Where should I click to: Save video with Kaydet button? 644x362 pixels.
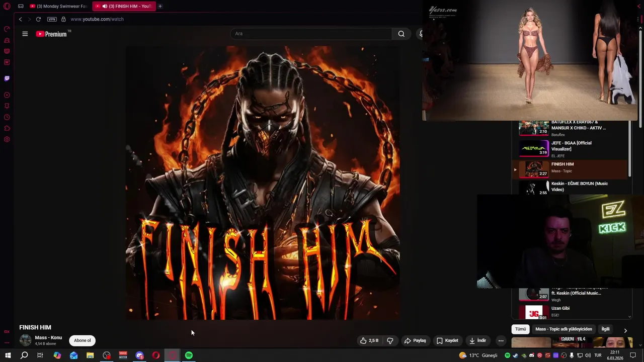coord(447,340)
